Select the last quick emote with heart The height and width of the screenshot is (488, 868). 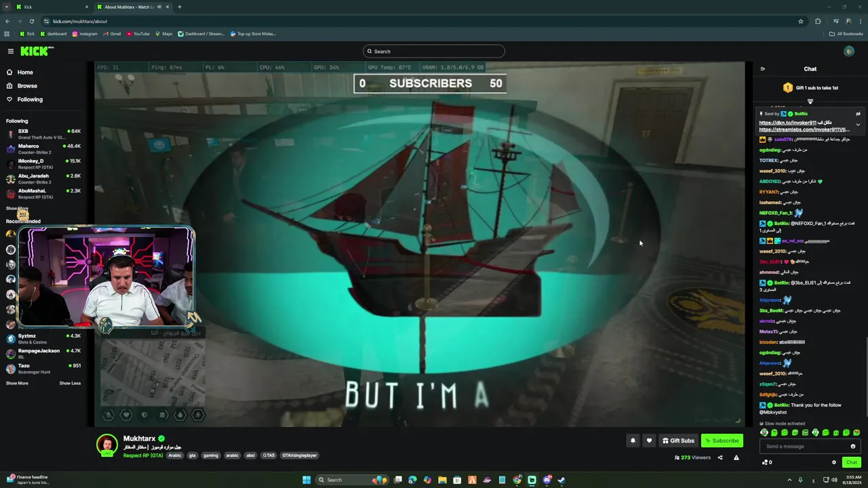(856, 432)
